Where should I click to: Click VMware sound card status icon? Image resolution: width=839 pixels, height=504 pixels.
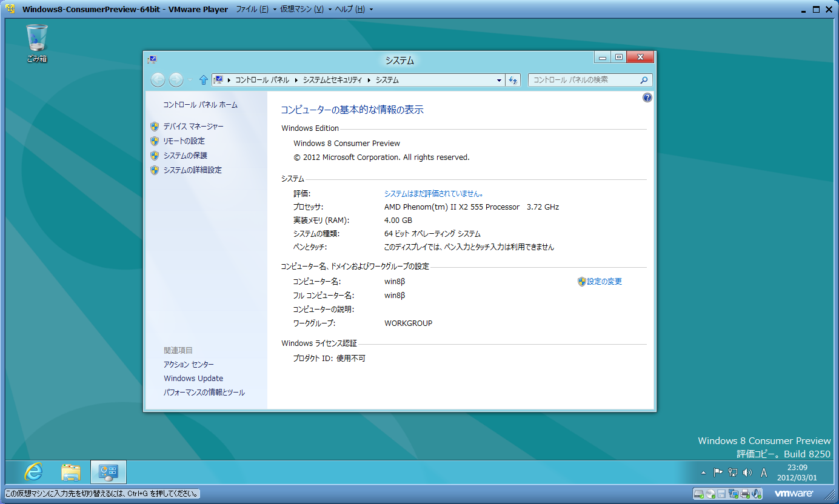(x=755, y=494)
